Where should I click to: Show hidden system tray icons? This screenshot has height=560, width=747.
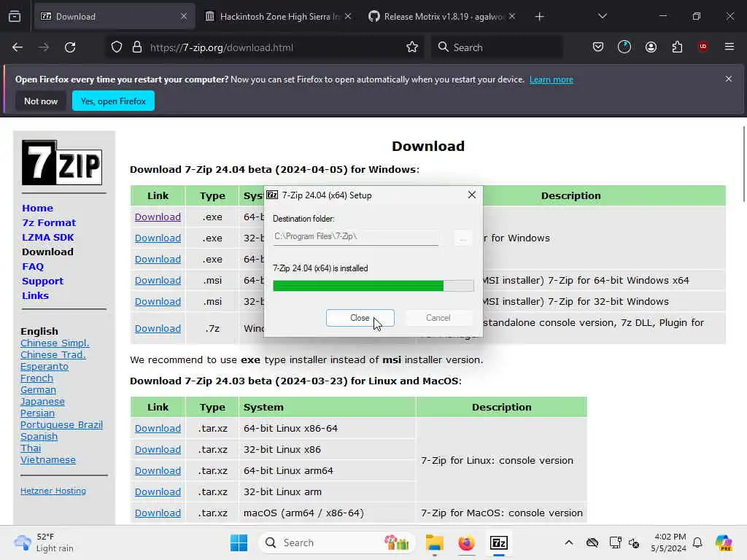569,542
